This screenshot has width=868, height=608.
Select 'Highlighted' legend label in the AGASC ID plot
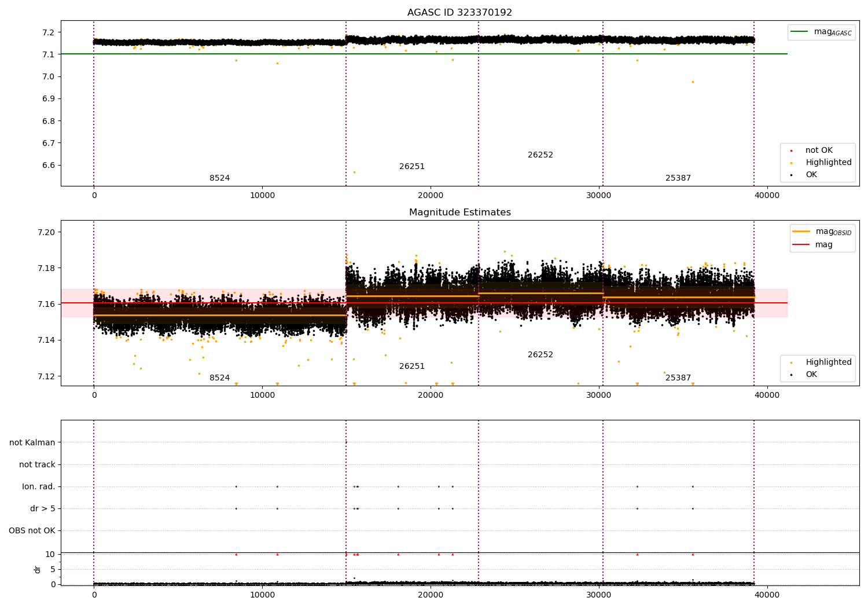828,163
